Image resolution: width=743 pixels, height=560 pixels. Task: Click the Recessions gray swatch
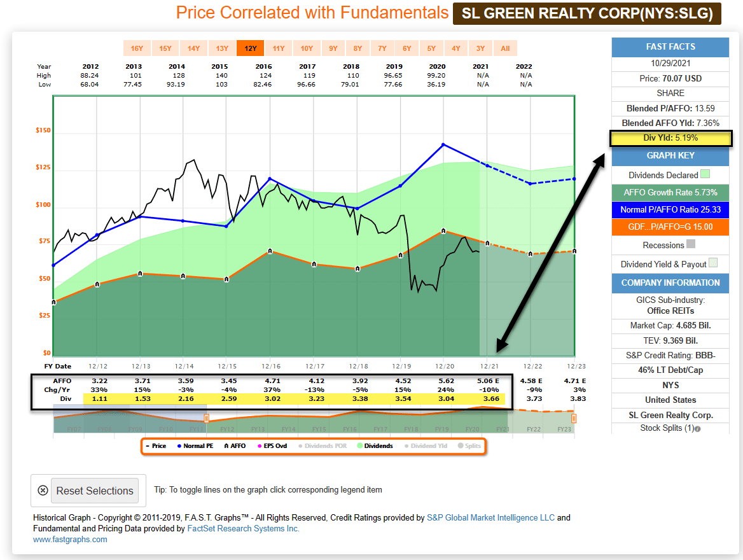point(691,244)
